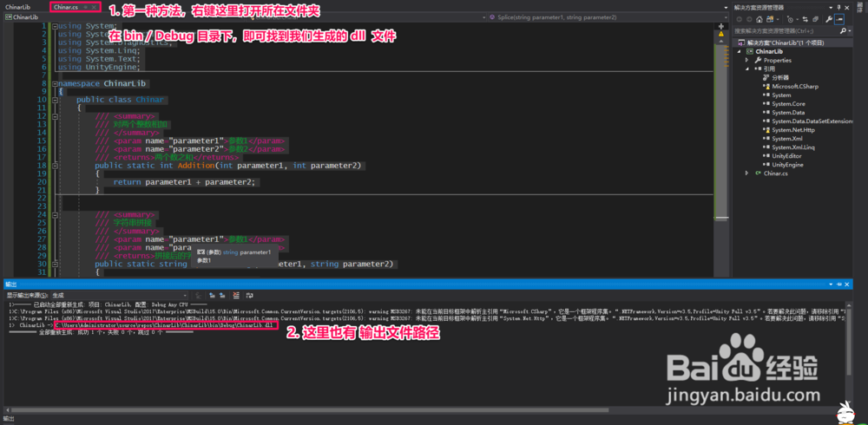Select the Properties folder item
868x425 pixels.
777,61
